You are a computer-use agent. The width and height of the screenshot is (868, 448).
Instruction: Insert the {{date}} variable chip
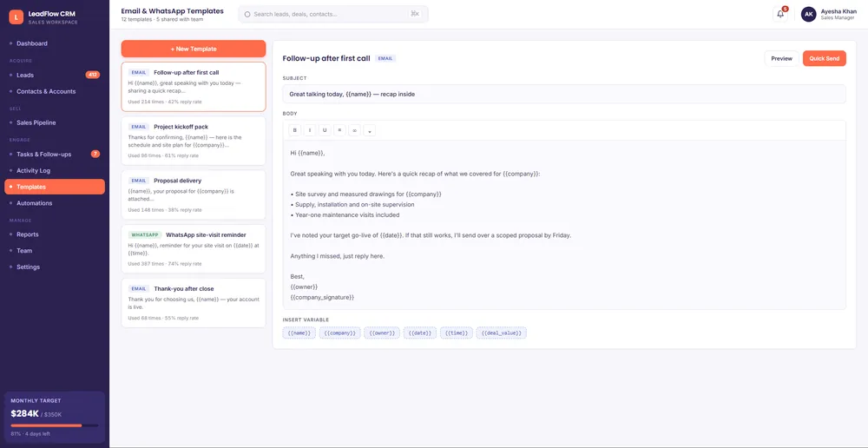(x=420, y=333)
